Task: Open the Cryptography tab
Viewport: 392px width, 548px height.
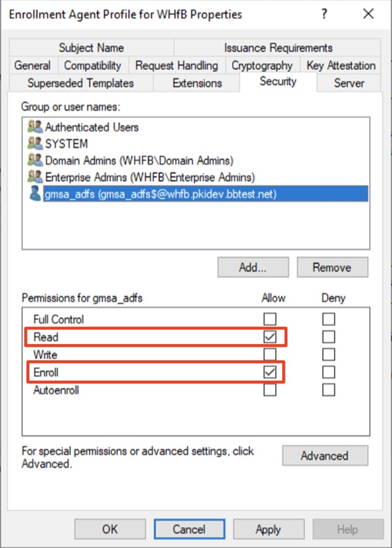Action: 262,65
